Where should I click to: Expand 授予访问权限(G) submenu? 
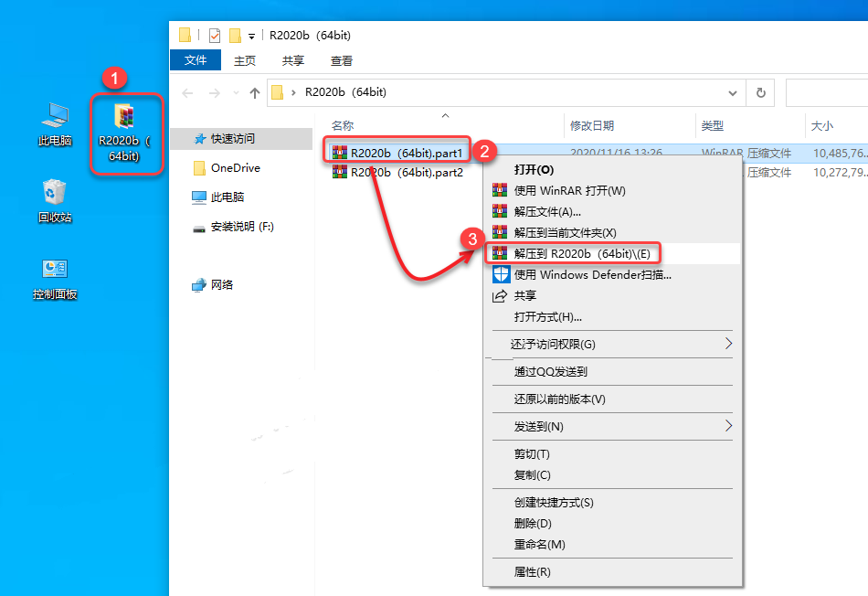[611, 344]
